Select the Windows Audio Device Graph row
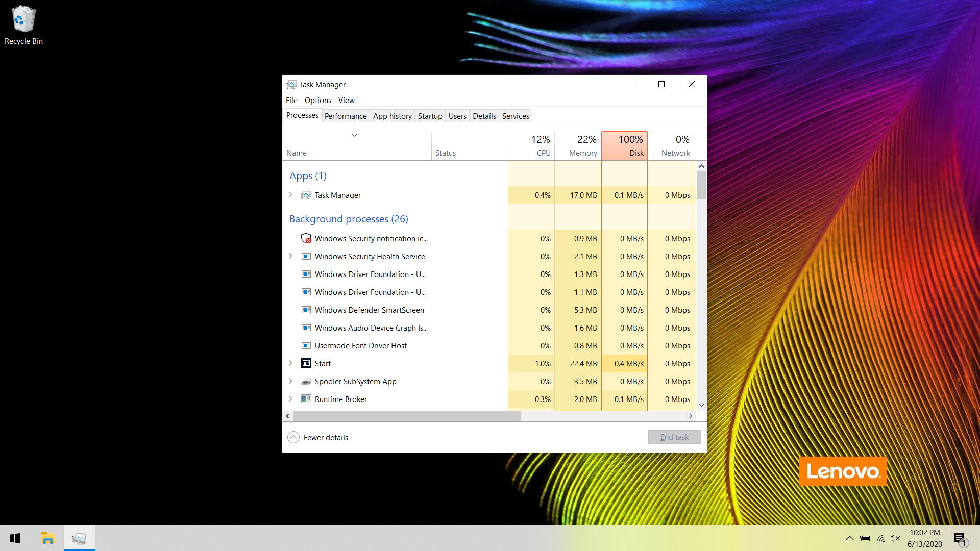Screen dimensions: 980x551 488,328
